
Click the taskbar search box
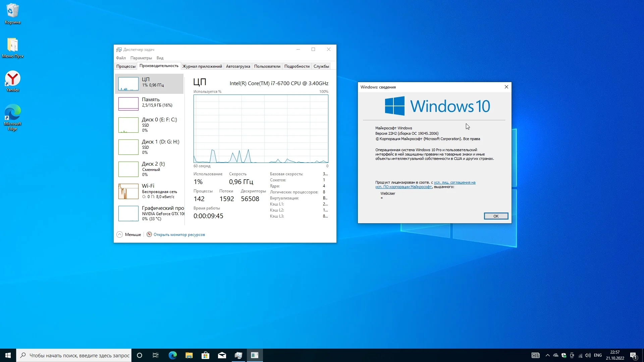79,355
